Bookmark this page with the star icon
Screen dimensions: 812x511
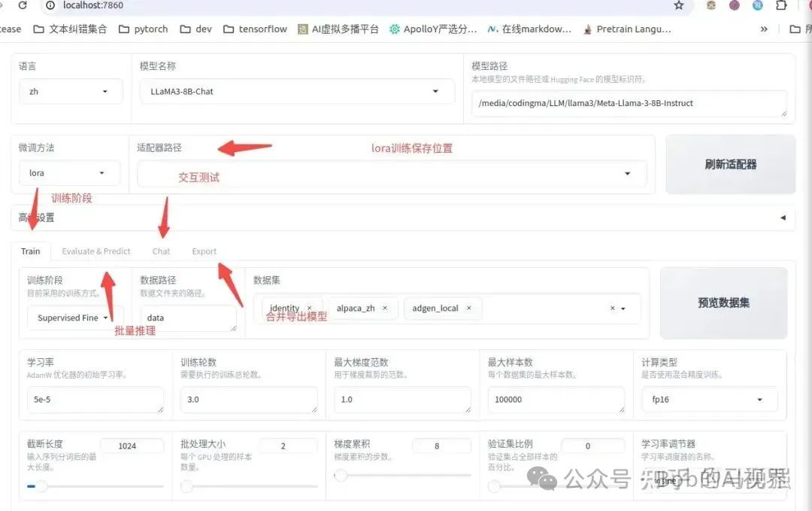click(678, 5)
